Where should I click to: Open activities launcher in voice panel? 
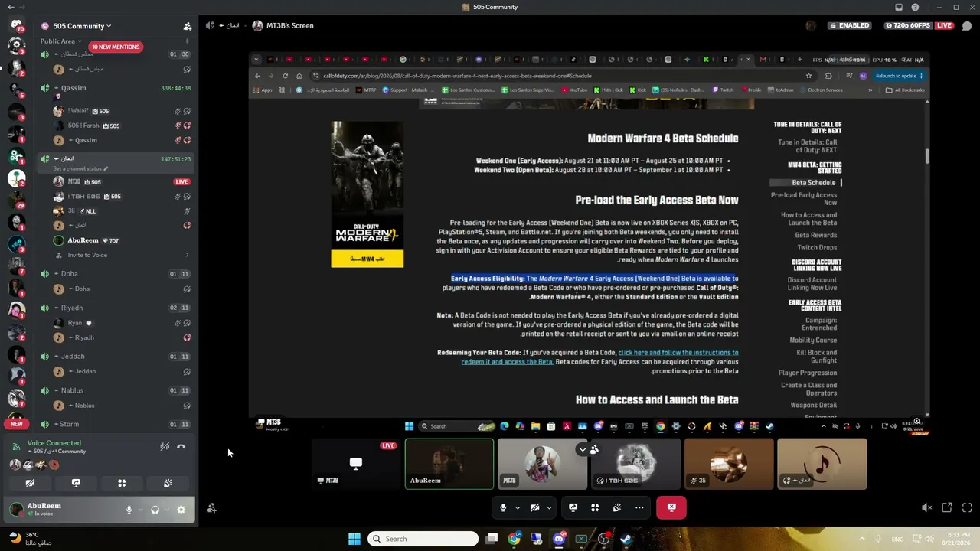122,483
